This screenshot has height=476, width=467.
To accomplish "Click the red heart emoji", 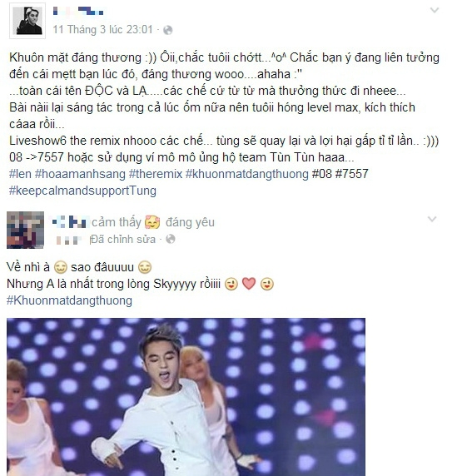I will point(249,284).
